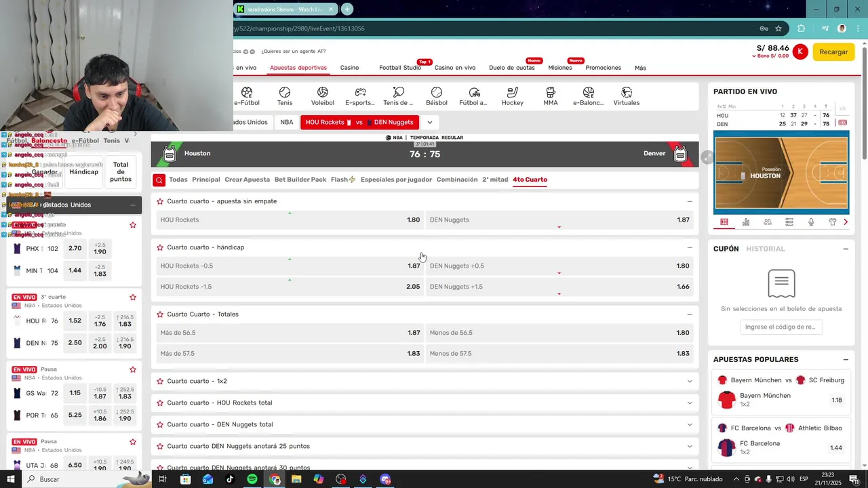868x488 pixels.
Task: Select the Voleibol sport icon
Action: pos(323,92)
